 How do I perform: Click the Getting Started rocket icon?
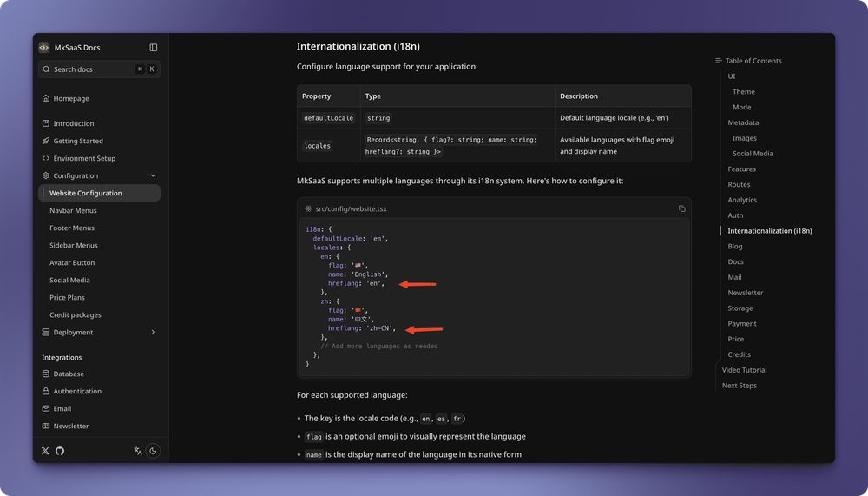click(x=46, y=141)
